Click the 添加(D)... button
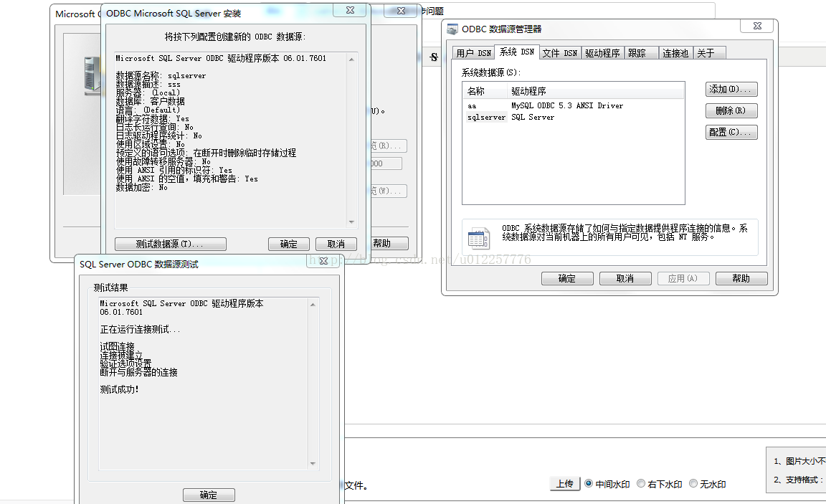The image size is (826, 504). click(731, 89)
